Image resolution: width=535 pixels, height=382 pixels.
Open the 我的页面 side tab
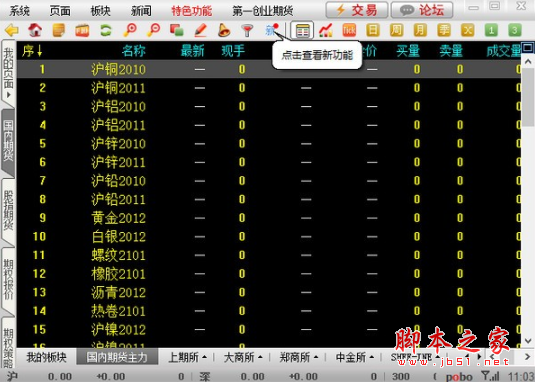9,73
